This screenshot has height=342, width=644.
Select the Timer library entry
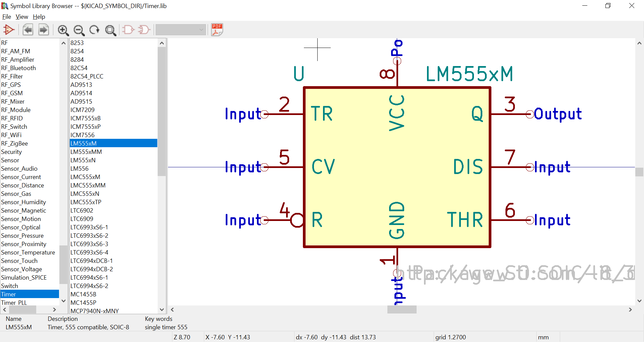[x=30, y=294]
